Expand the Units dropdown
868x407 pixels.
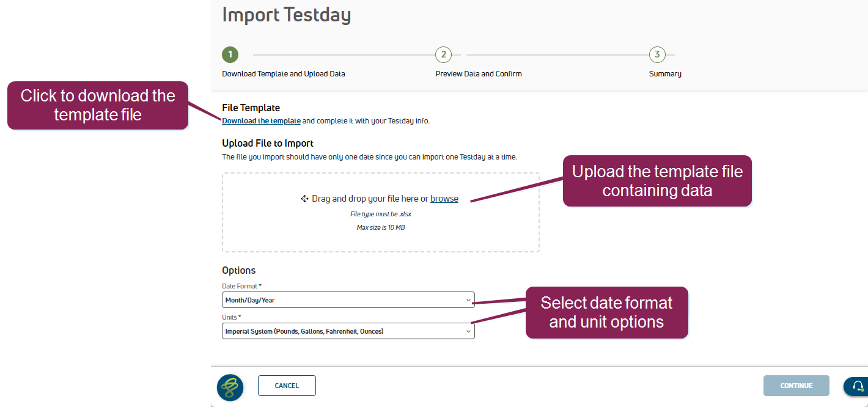pyautogui.click(x=348, y=331)
